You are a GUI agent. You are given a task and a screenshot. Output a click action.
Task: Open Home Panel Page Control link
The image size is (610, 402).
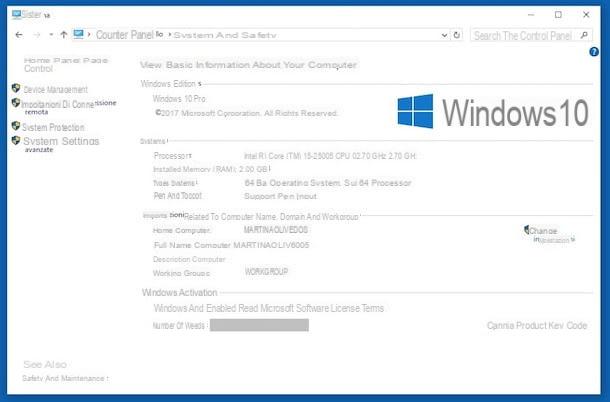(x=65, y=65)
